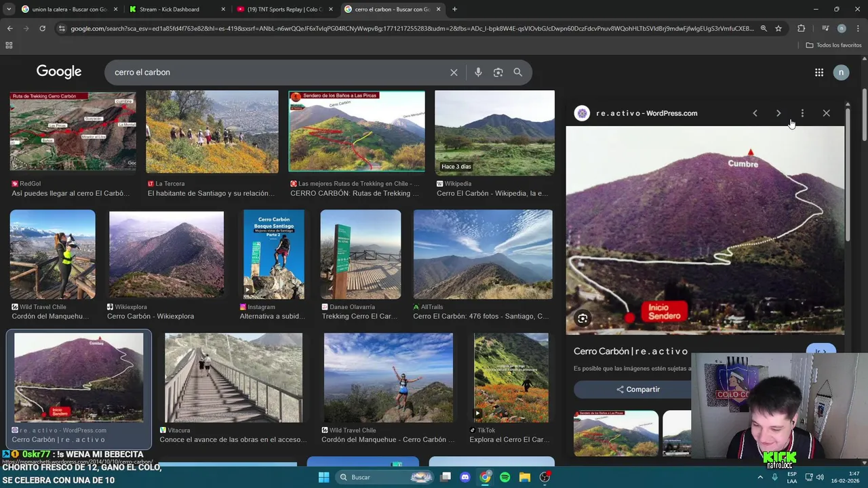Viewport: 868px width, 488px height.
Task: Show next image in preview panel
Action: pyautogui.click(x=778, y=113)
